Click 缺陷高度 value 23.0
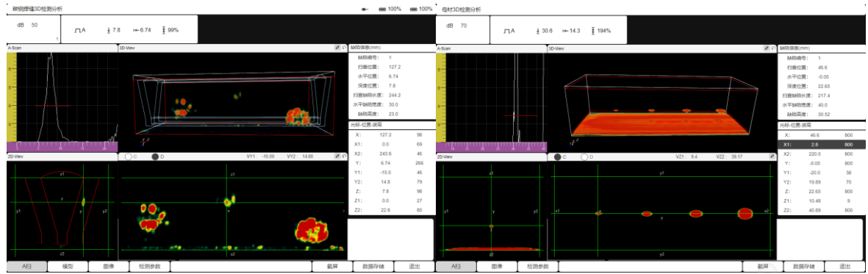The height and width of the screenshot is (274, 868). 394,114
